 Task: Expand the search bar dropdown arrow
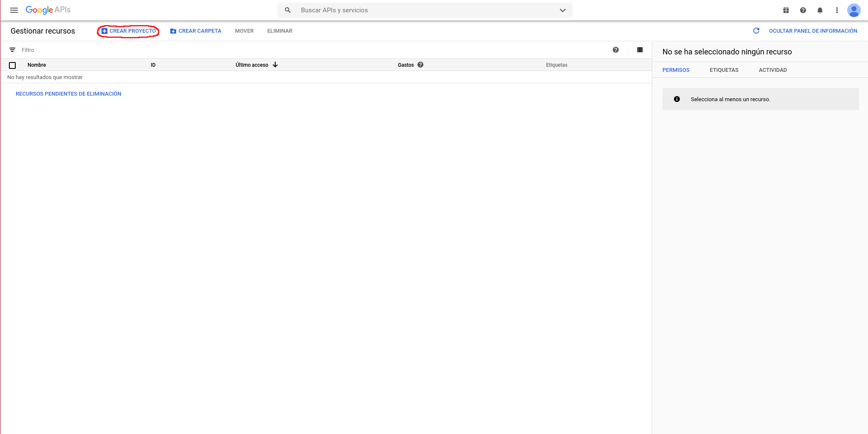tap(563, 10)
